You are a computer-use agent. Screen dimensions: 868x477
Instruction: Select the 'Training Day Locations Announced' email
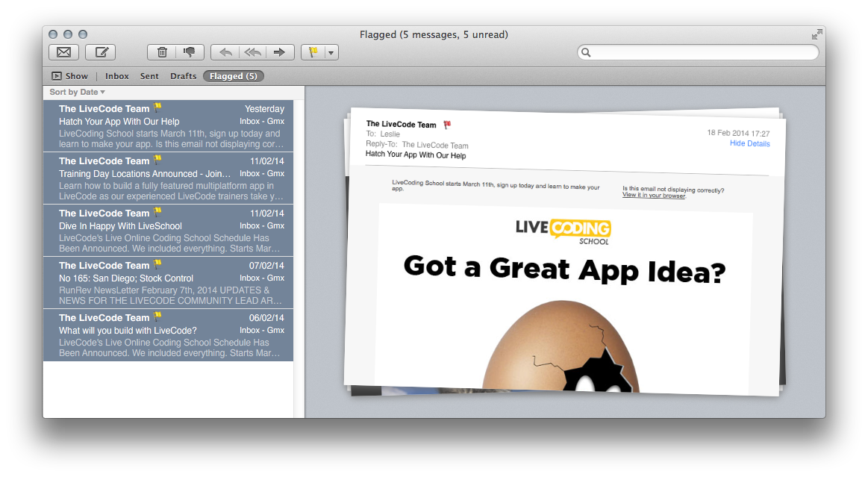click(168, 178)
